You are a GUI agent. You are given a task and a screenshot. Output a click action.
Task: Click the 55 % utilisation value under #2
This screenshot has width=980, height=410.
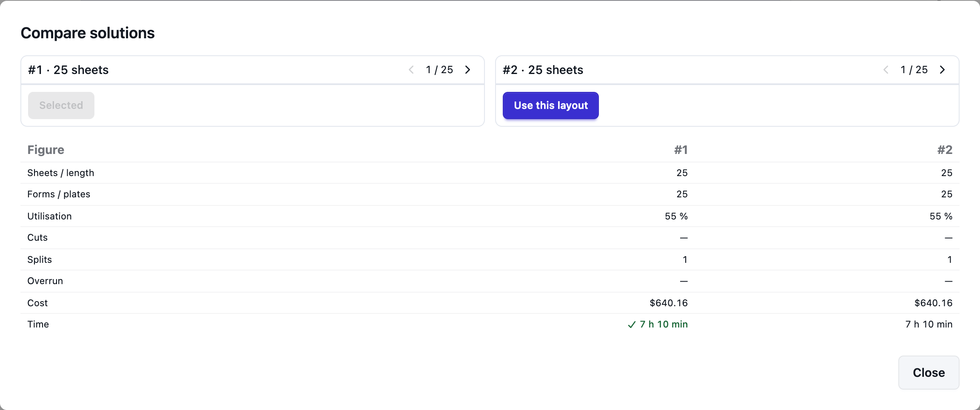tap(941, 216)
